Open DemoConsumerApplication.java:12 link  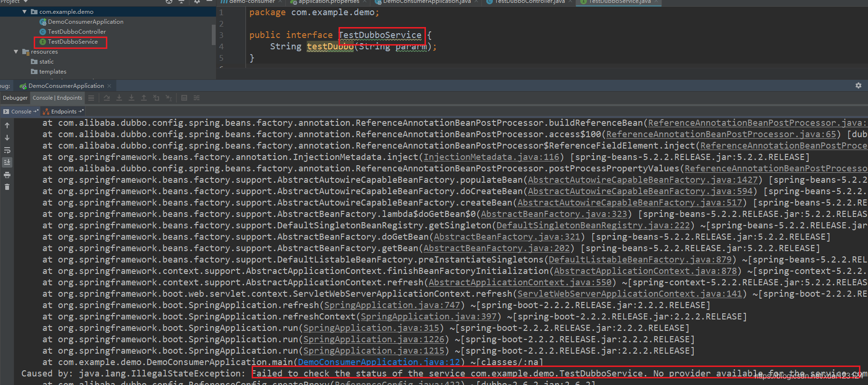click(379, 362)
